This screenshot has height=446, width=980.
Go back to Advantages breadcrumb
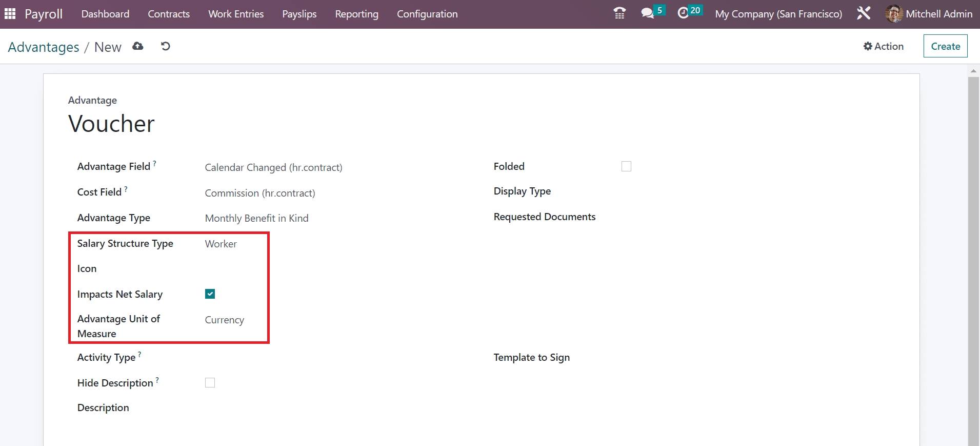pyautogui.click(x=44, y=47)
